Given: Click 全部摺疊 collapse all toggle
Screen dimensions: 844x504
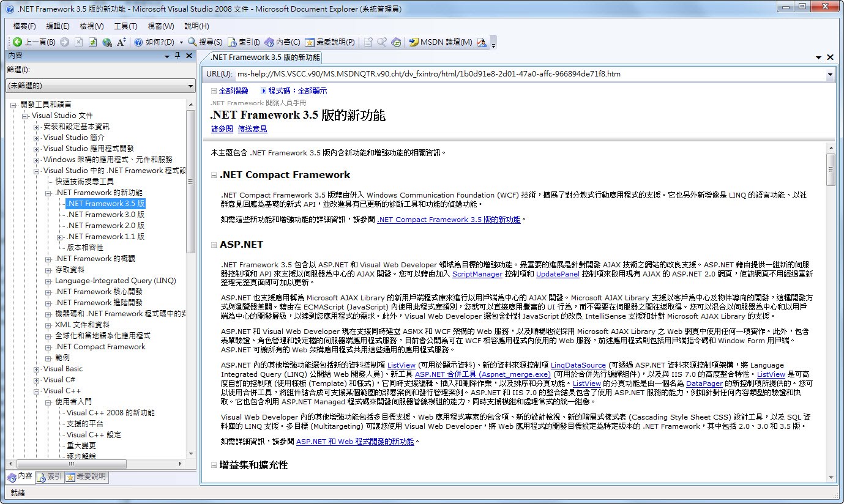Looking at the screenshot, I should pyautogui.click(x=230, y=91).
